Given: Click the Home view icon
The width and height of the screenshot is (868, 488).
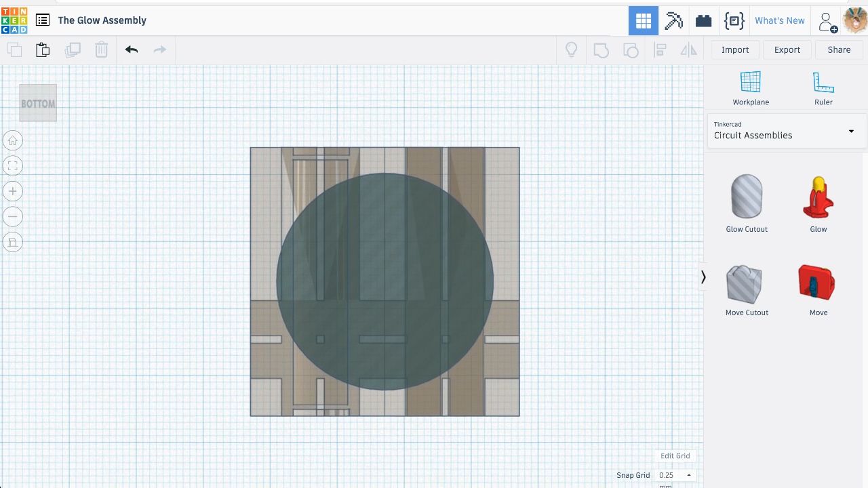Looking at the screenshot, I should coord(13,140).
